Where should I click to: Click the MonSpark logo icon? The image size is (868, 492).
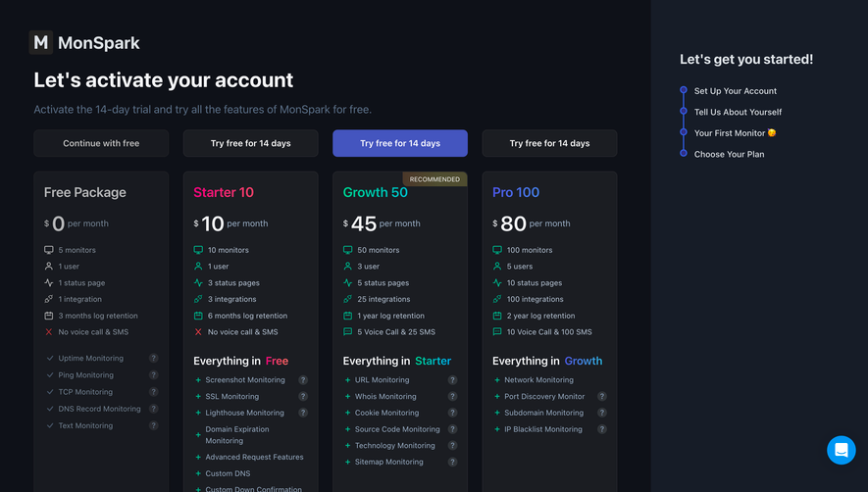[x=41, y=42]
